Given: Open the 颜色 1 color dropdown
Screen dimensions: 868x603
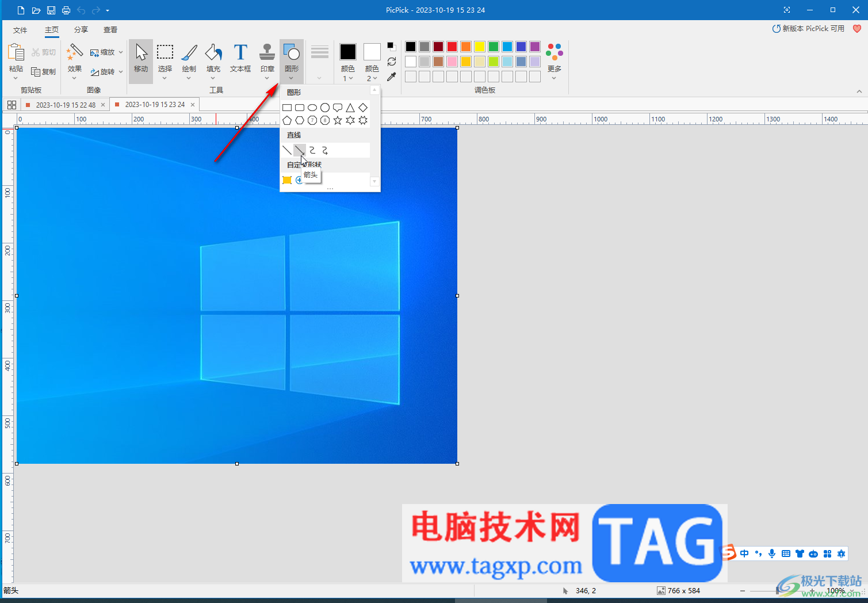Looking at the screenshot, I should click(x=348, y=74).
